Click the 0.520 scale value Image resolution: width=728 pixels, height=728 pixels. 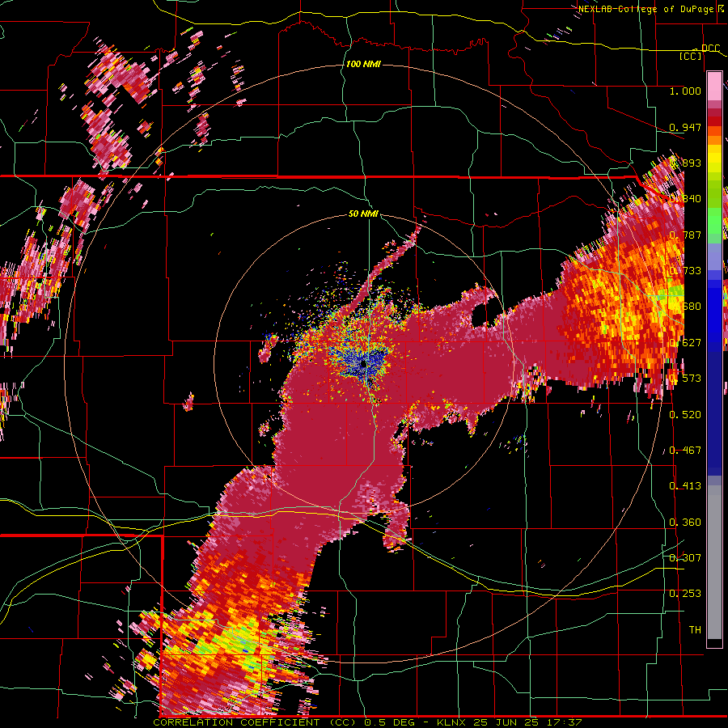point(685,414)
